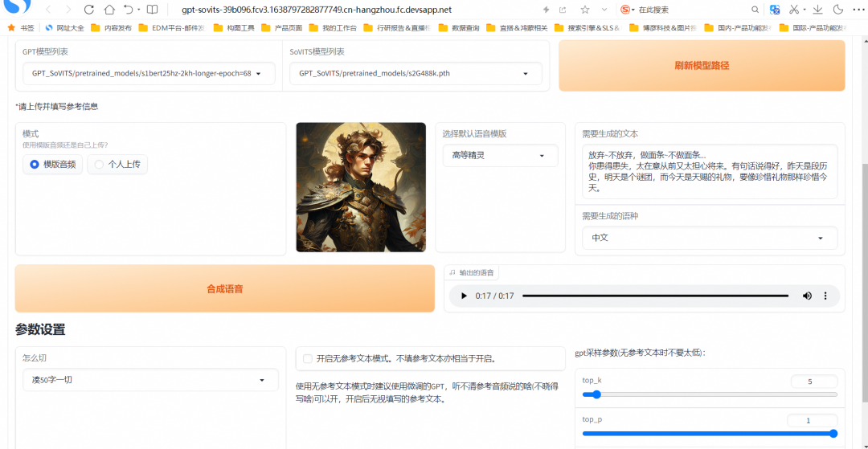The width and height of the screenshot is (868, 449).
Task: Go forward with the browser forward arrow
Action: (x=68, y=10)
